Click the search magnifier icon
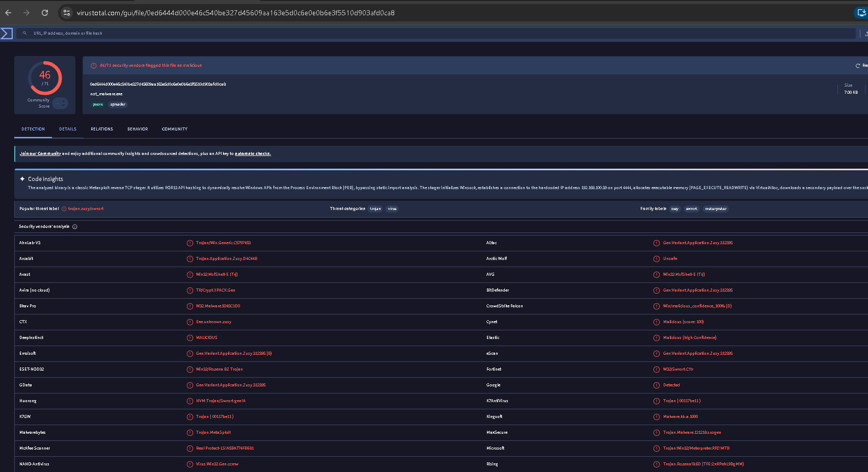Viewport: 868px width, 472px height. pos(24,33)
